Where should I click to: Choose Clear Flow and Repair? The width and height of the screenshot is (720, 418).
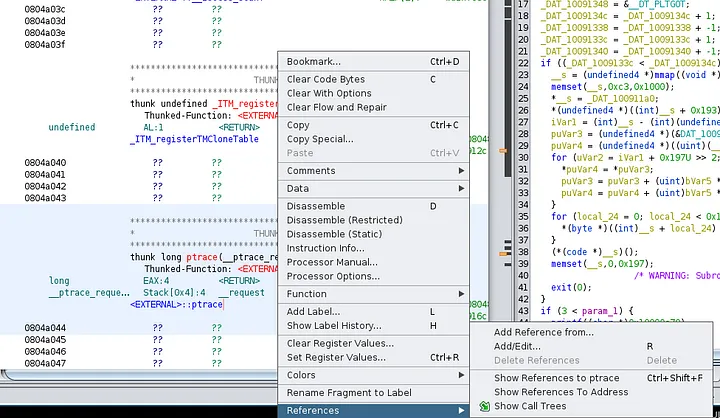[373, 107]
